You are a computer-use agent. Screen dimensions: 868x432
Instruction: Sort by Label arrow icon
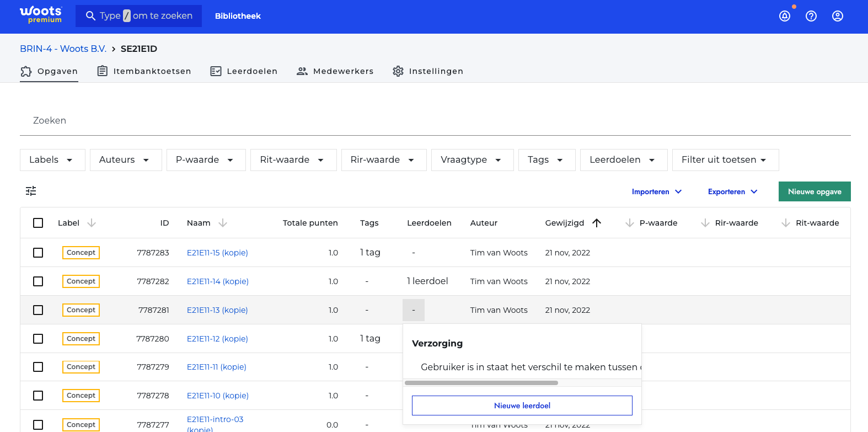[x=92, y=223]
